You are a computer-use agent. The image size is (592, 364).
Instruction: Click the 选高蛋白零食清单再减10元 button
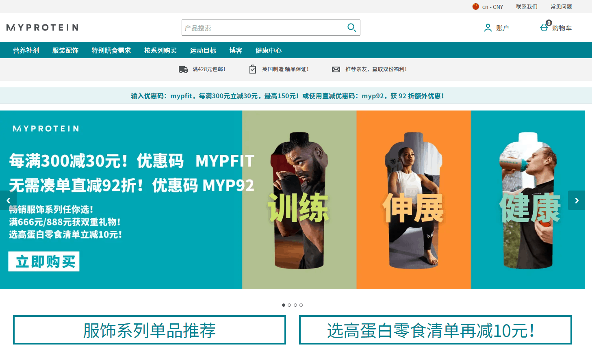[436, 330]
